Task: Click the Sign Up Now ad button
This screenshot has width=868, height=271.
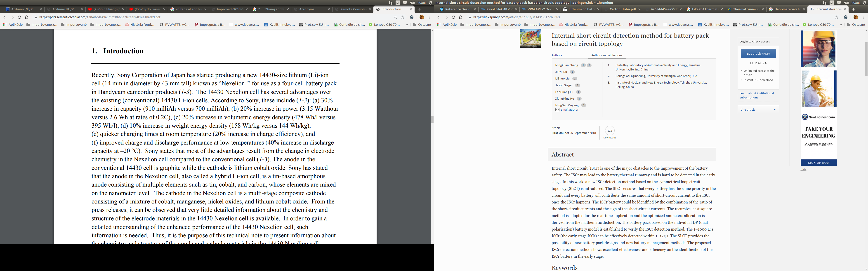Action: click(818, 163)
